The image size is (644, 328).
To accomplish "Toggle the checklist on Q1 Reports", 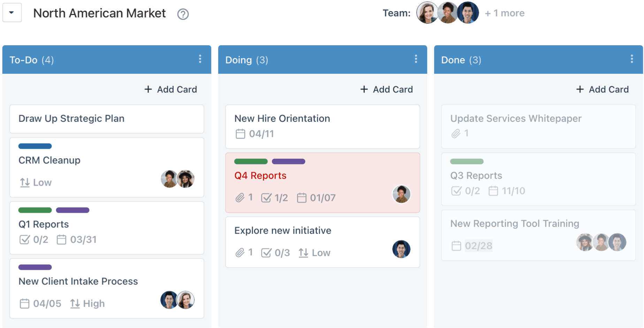I will [24, 240].
